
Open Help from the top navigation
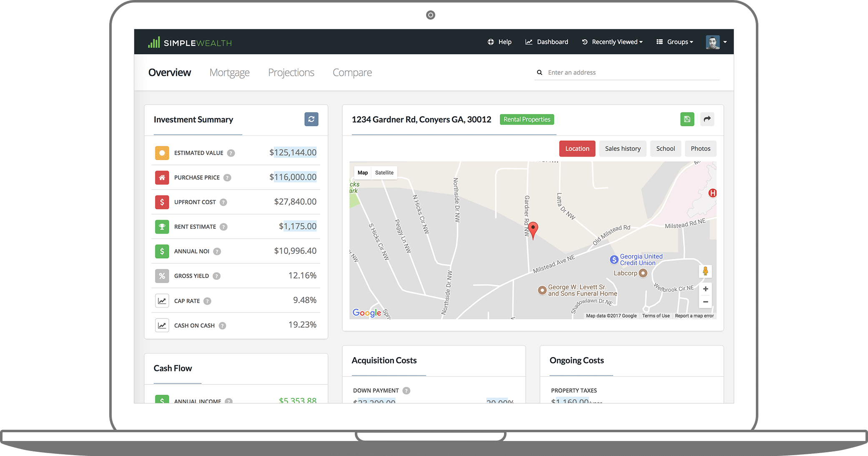(499, 42)
